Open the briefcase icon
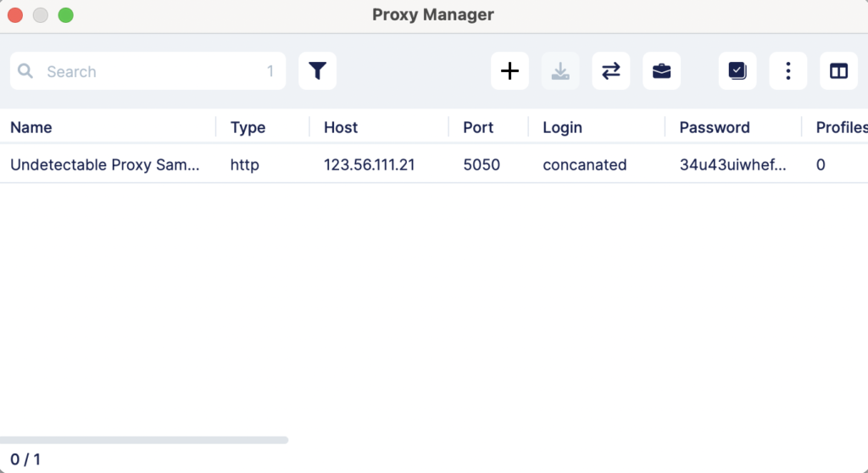Viewport: 868px width, 473px height. [x=661, y=71]
